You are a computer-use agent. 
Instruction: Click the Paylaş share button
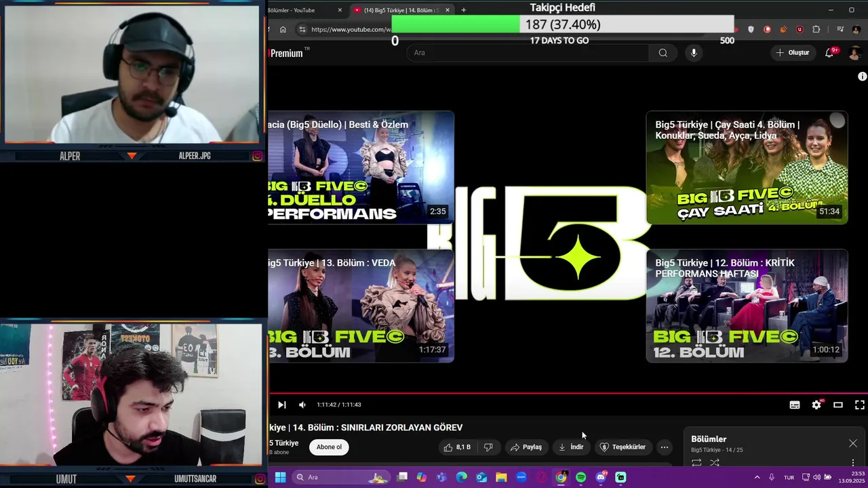pos(526,447)
